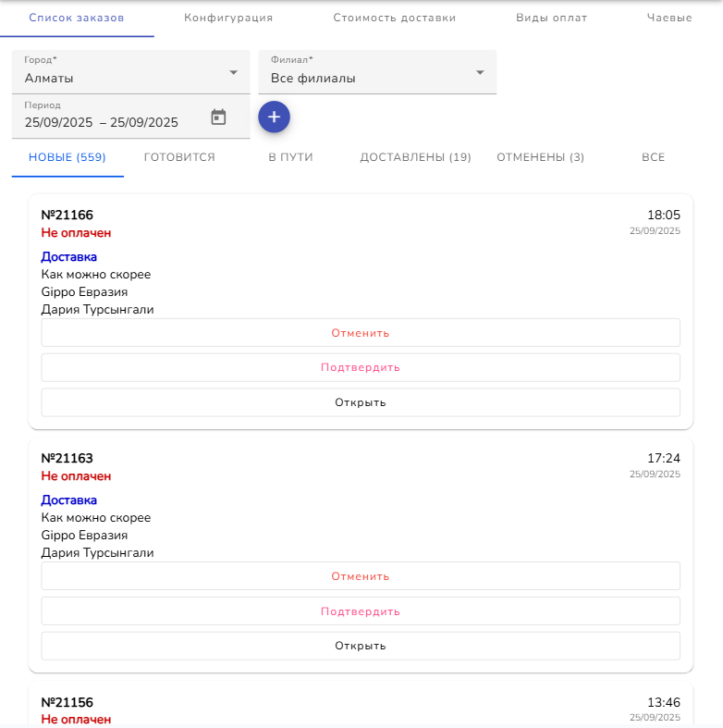Cancel order №21166 with Отменить
723x728 pixels.
pos(361,333)
